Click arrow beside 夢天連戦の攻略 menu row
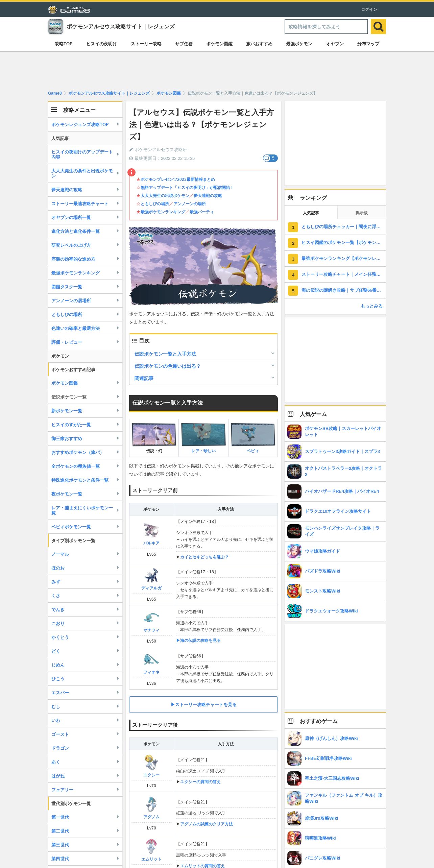 coord(118,190)
